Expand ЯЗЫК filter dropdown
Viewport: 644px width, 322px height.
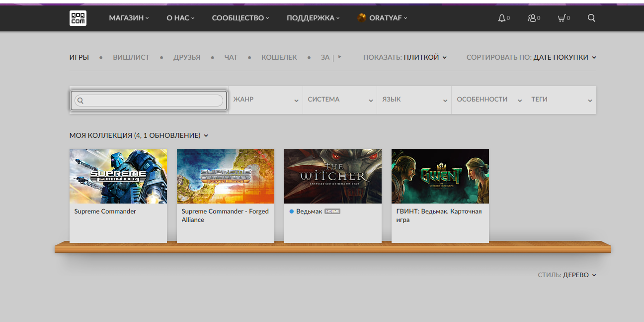(414, 100)
